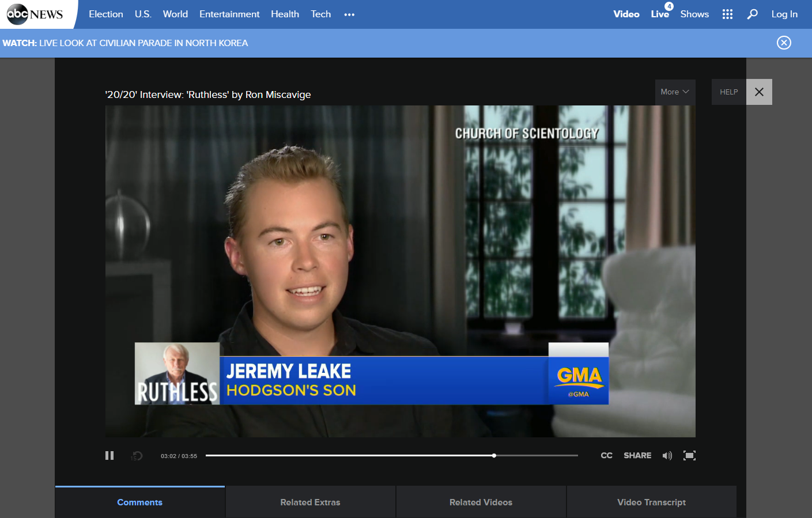Dismiss the North Korea live banner
This screenshot has height=518, width=812.
tap(784, 43)
